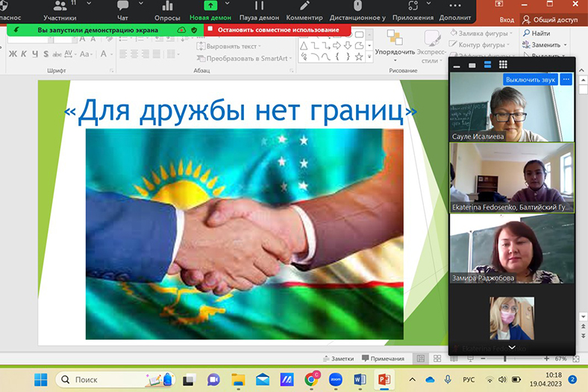
Task: Pause the screen share
Action: click(258, 11)
